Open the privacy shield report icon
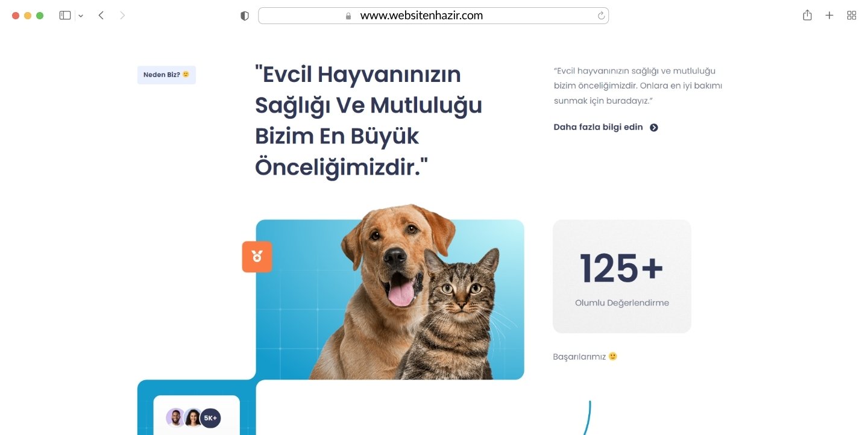Viewport: 868px width, 435px height. (x=244, y=16)
